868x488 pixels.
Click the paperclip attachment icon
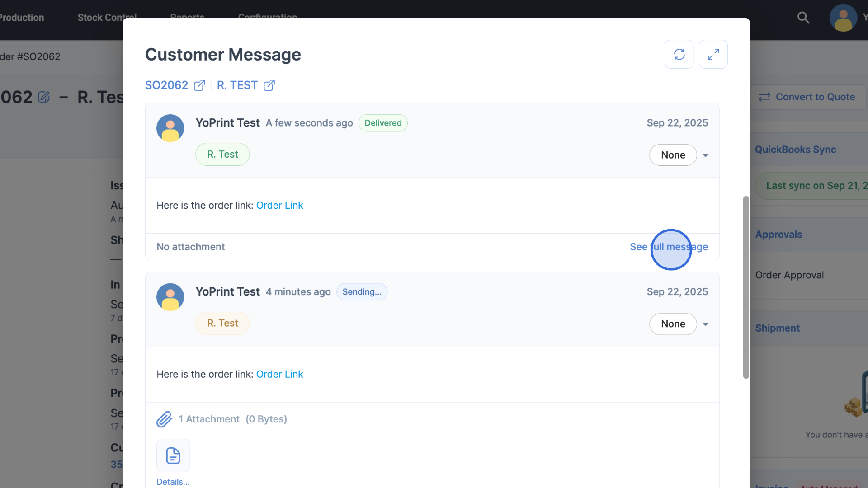click(165, 419)
